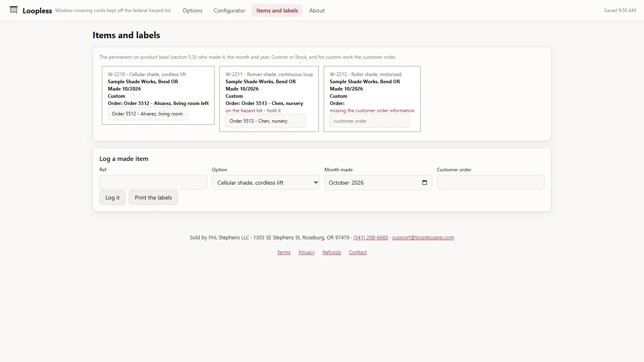Focus the Customer order field in Log a made item
This screenshot has height=362, width=644.
pos(491,182)
